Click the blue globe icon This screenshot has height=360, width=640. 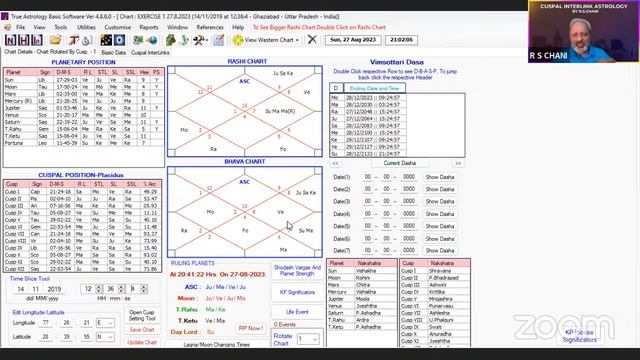click(x=151, y=40)
